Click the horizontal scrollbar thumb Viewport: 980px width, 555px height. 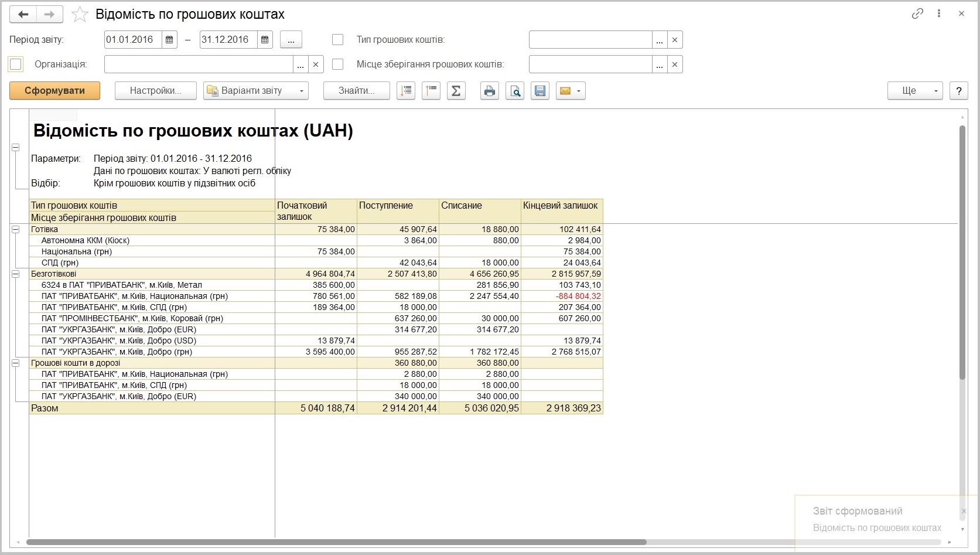(336, 542)
